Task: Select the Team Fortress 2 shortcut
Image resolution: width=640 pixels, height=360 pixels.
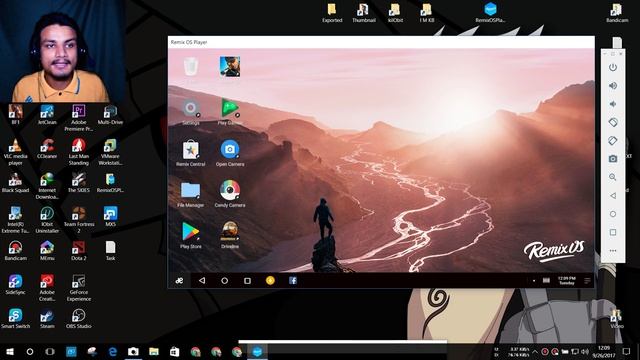Action: (x=79, y=220)
